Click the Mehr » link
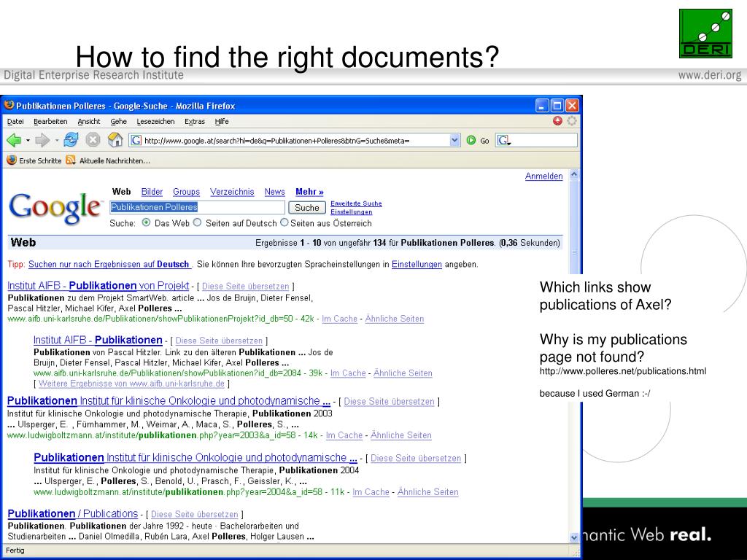Image resolution: width=747 pixels, height=560 pixels. pos(309,192)
